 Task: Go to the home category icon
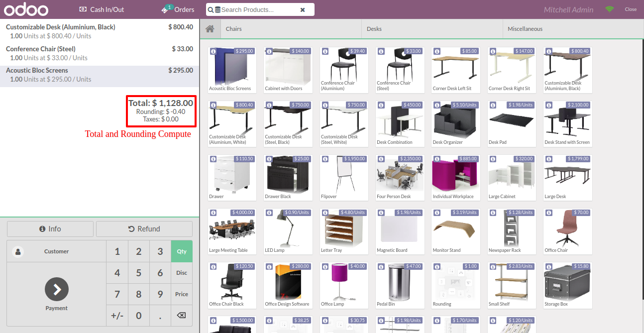tap(210, 29)
